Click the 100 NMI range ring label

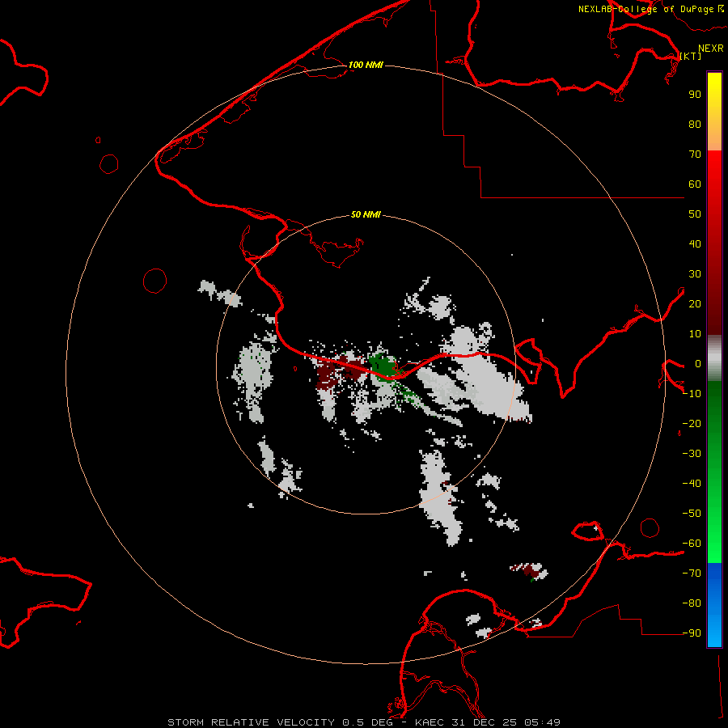[366, 65]
